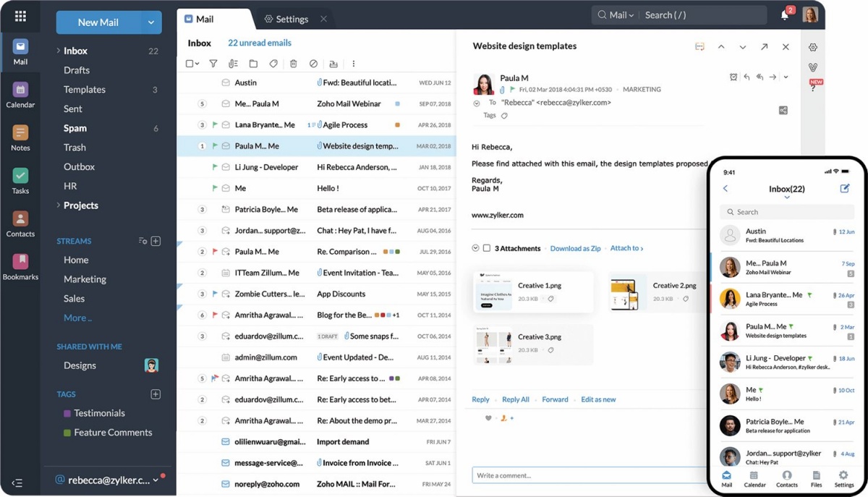
Task: Click the reply all double-arrow icon
Action: 759,77
